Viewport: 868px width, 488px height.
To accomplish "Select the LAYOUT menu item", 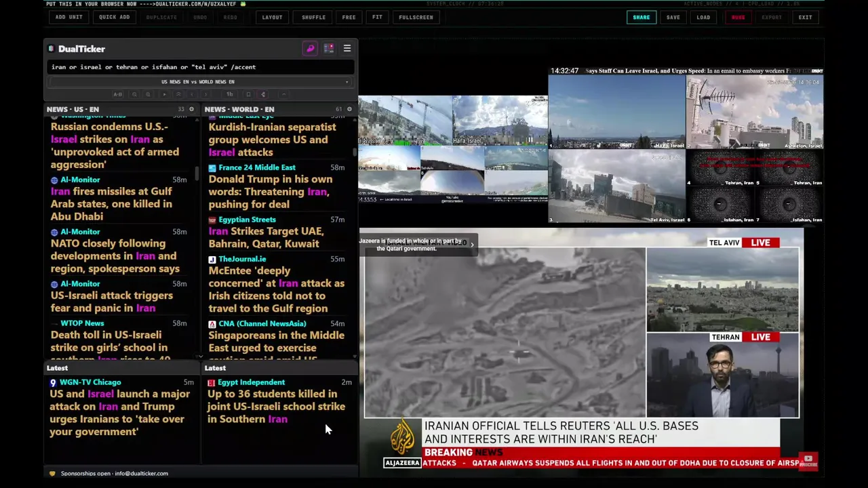I will (x=272, y=18).
